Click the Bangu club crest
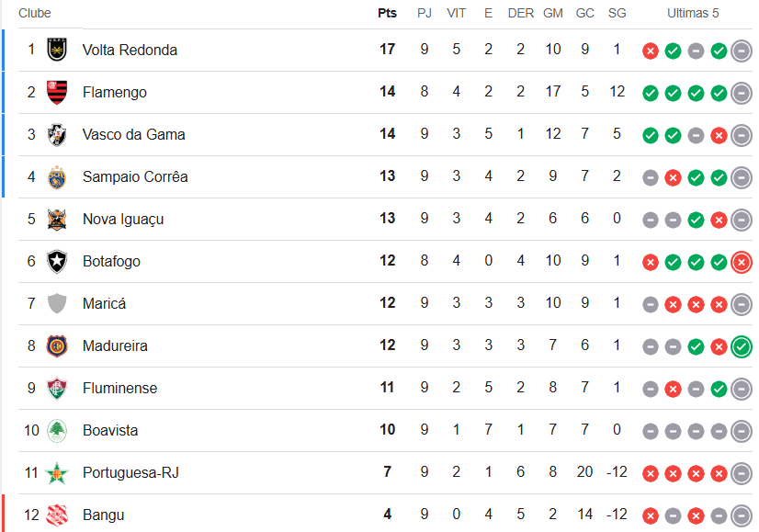 (57, 515)
